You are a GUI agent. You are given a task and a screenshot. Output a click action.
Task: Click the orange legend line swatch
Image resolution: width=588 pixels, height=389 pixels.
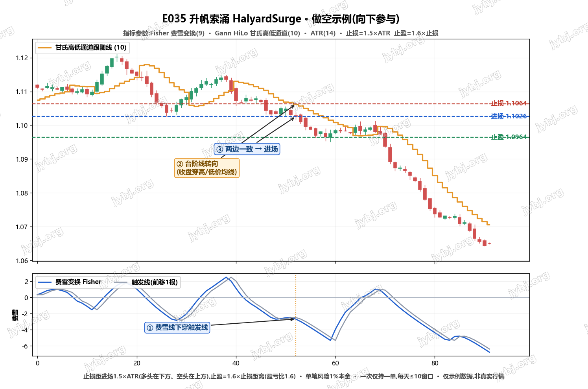[44, 48]
